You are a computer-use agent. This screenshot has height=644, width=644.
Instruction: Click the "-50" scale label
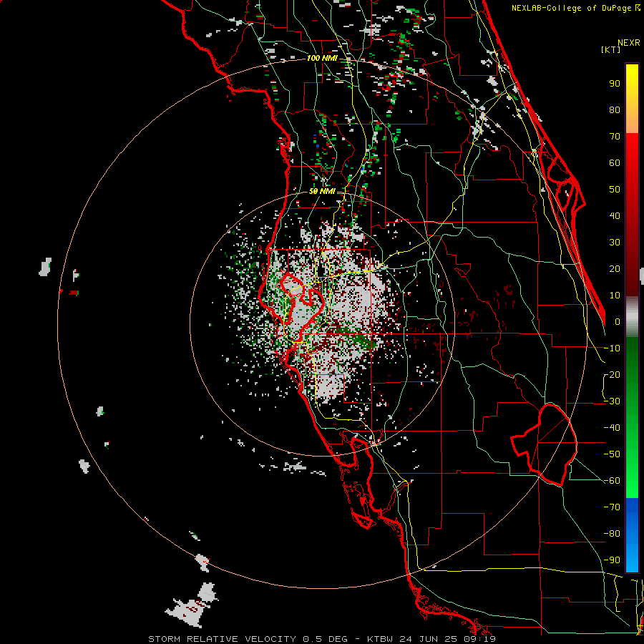pyautogui.click(x=612, y=454)
